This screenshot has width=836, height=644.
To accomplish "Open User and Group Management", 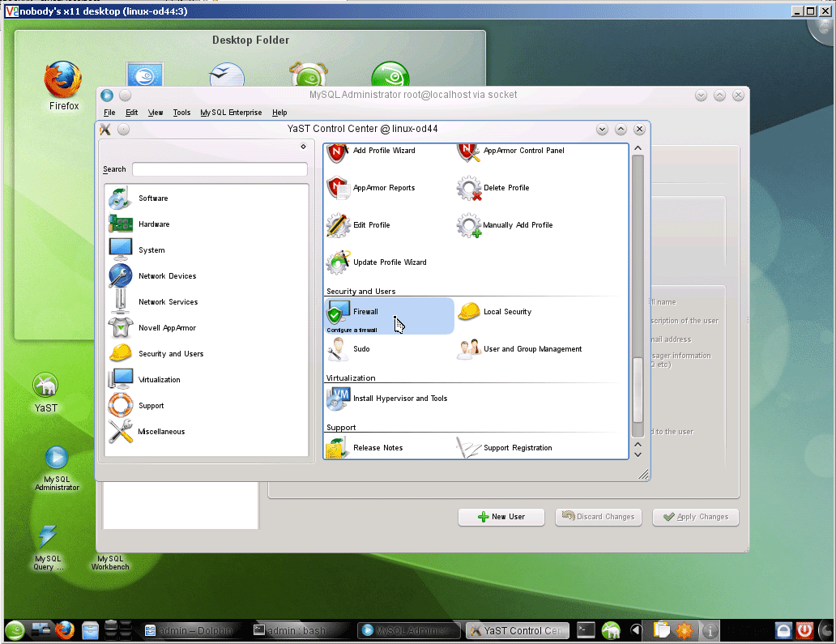I will pos(520,349).
